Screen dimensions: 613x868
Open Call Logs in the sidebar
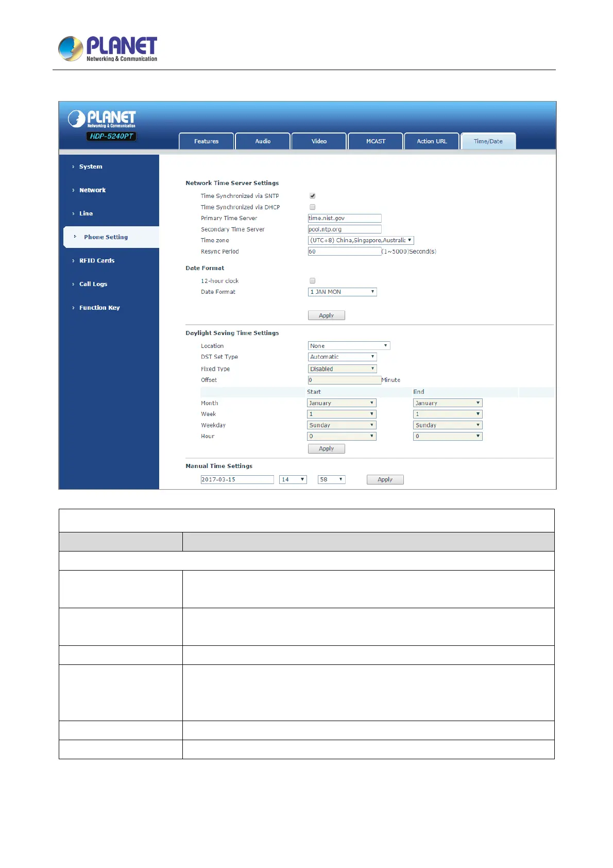[93, 284]
